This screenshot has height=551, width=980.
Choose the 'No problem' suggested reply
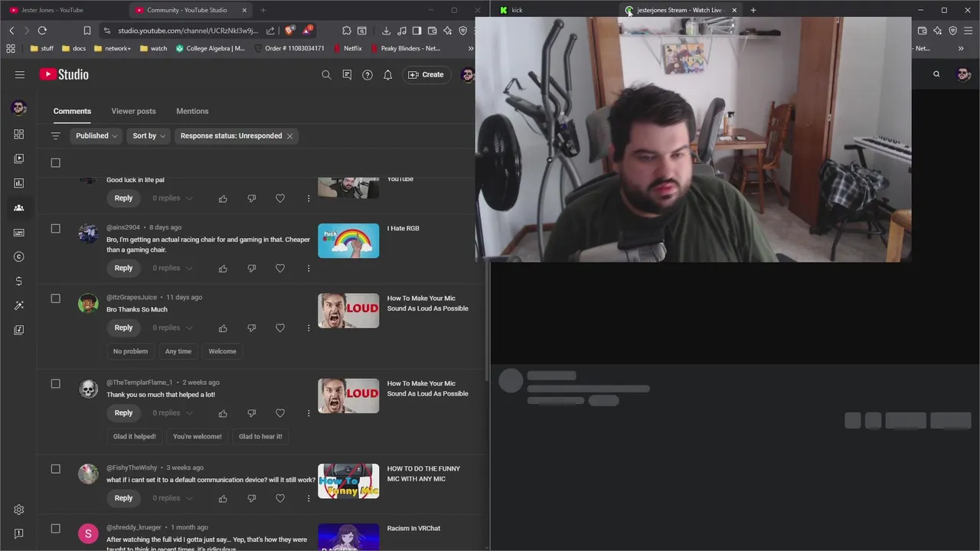click(130, 351)
